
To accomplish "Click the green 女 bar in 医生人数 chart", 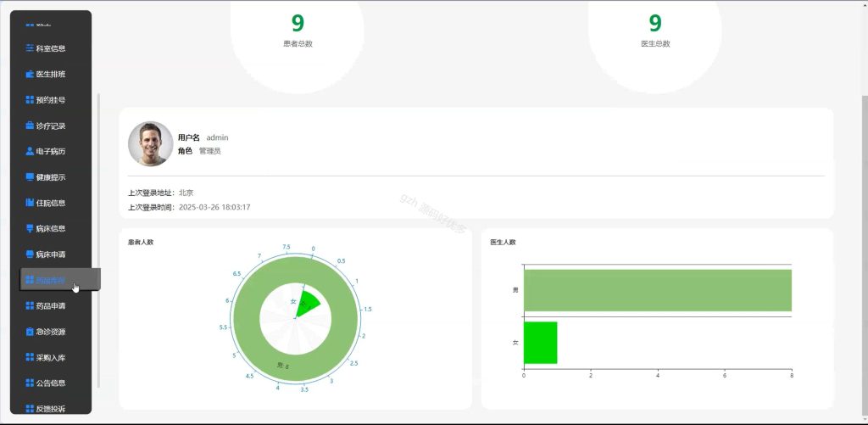I will [x=540, y=343].
